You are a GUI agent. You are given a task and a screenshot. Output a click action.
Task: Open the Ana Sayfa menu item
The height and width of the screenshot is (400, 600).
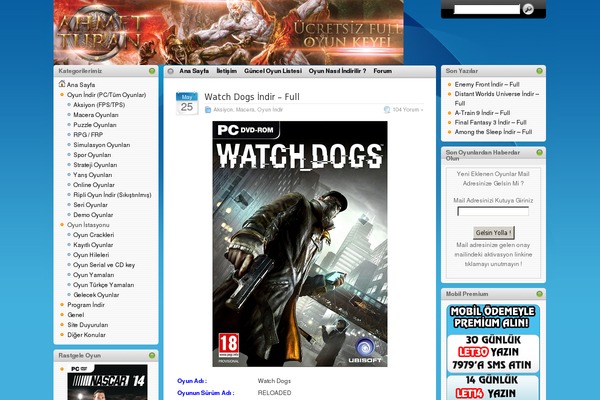pyautogui.click(x=194, y=71)
